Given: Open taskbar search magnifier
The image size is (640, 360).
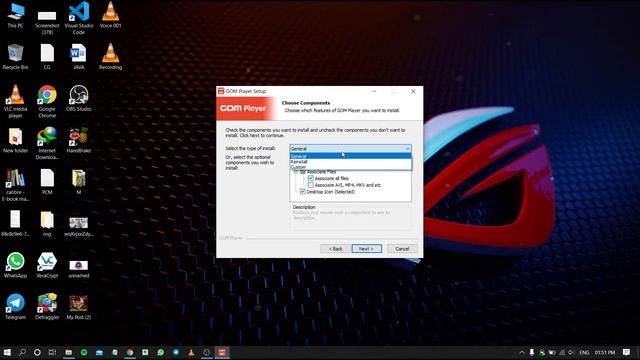Looking at the screenshot, I should coord(22,352).
